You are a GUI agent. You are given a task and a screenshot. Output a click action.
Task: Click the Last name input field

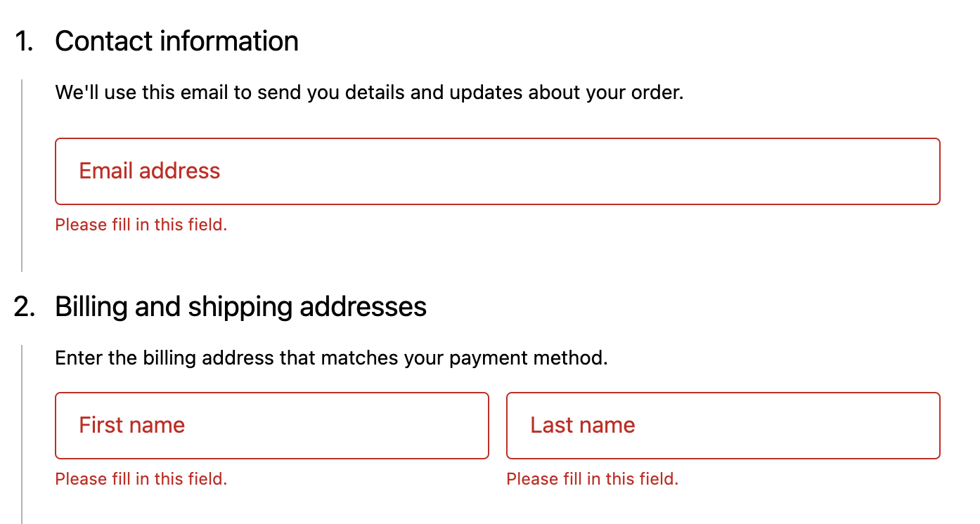[723, 425]
